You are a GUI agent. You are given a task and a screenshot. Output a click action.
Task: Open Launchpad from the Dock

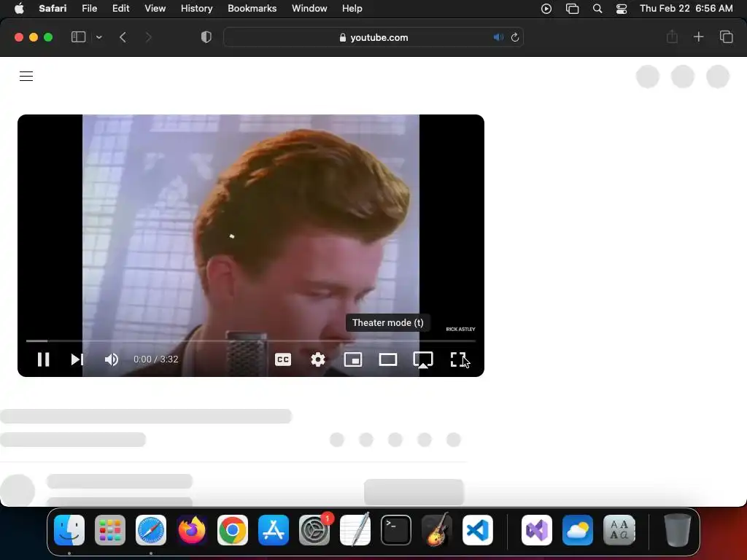(110, 530)
